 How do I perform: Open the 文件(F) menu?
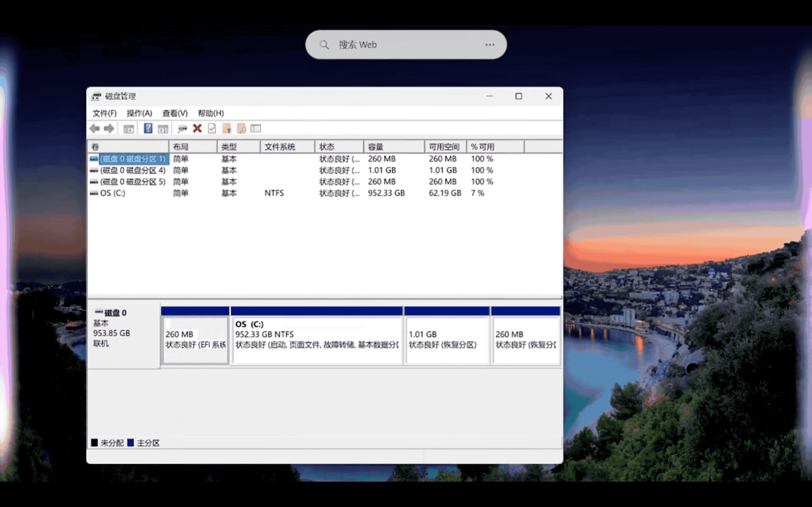click(x=104, y=113)
